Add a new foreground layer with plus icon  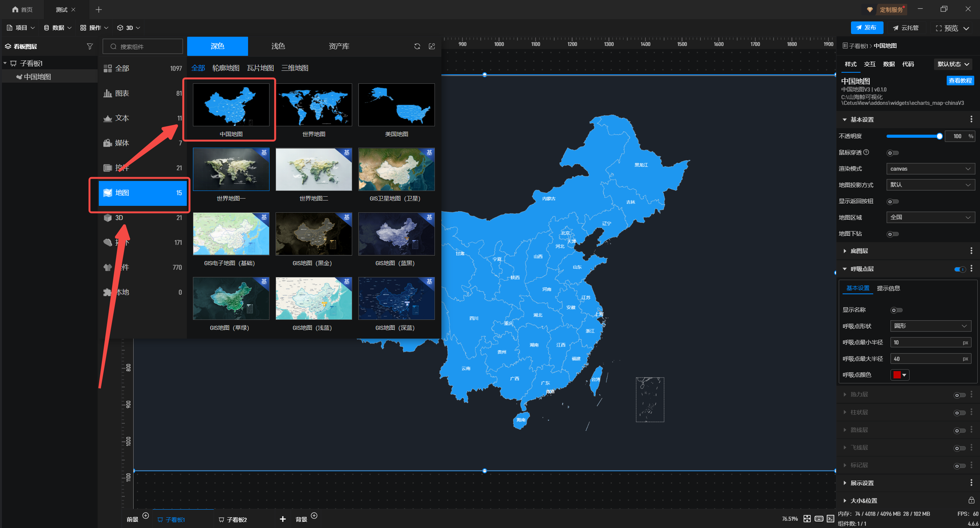(x=145, y=515)
